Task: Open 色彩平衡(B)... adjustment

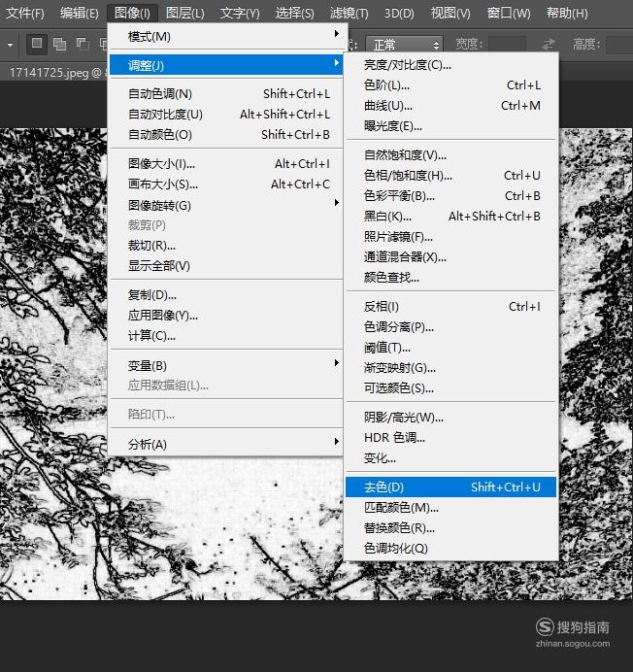Action: coord(450,196)
